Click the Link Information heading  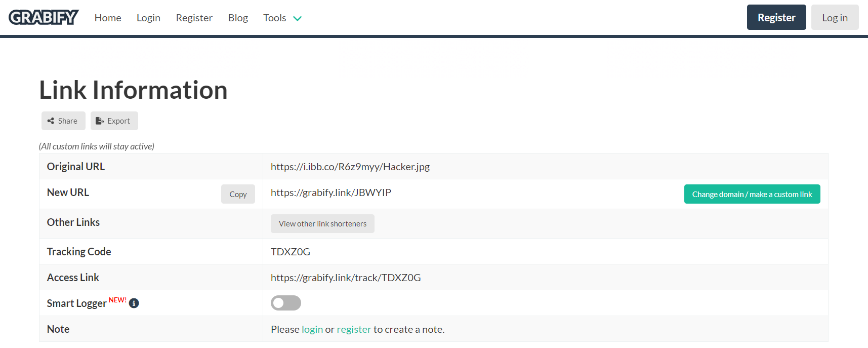[x=134, y=90]
